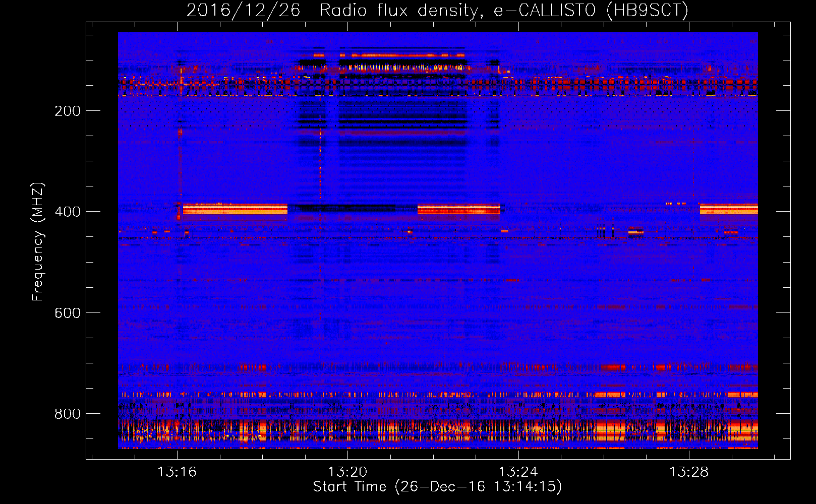Click the 600 frequency tick label
The image size is (816, 504).
click(68, 313)
